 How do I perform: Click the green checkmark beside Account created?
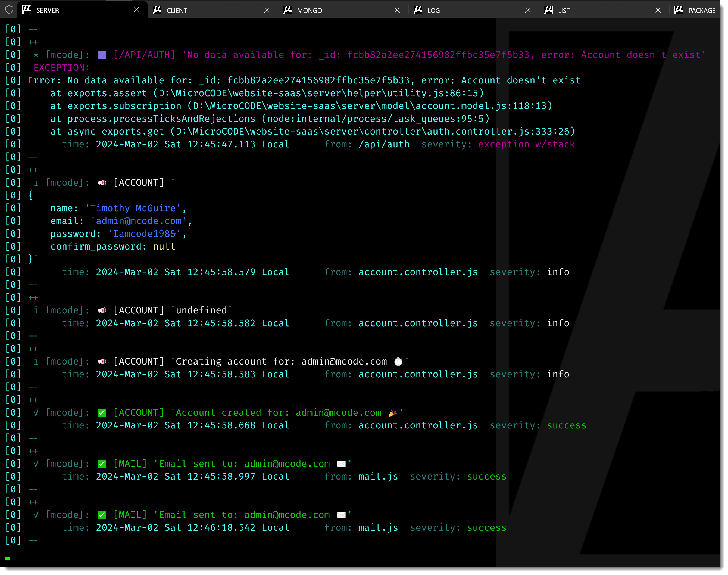coord(102,413)
